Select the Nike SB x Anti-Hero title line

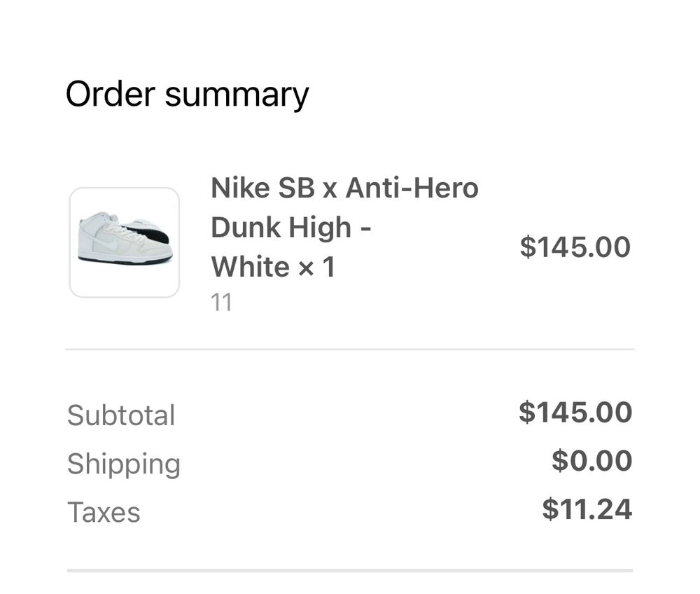344,188
